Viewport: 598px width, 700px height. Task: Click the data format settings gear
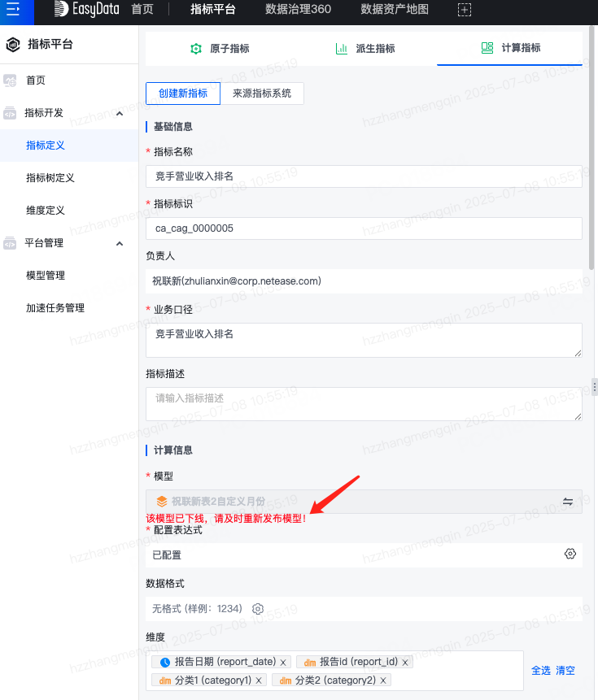pyautogui.click(x=258, y=609)
